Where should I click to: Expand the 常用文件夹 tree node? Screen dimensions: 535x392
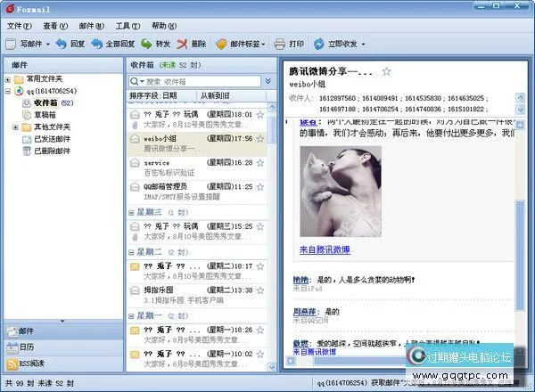pyautogui.click(x=8, y=78)
